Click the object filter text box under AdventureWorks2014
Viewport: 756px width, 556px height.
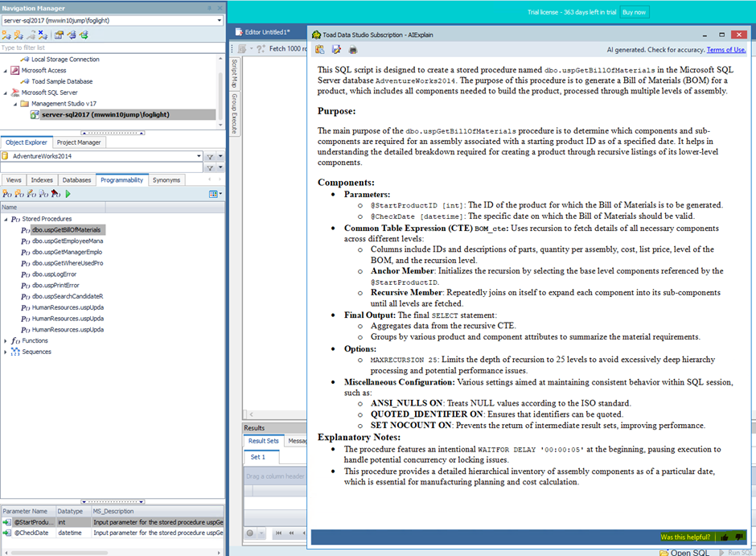pos(101,168)
